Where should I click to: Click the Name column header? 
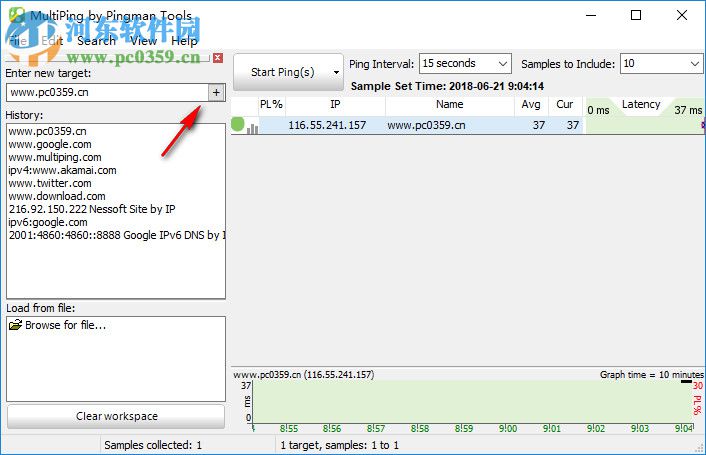tap(449, 104)
